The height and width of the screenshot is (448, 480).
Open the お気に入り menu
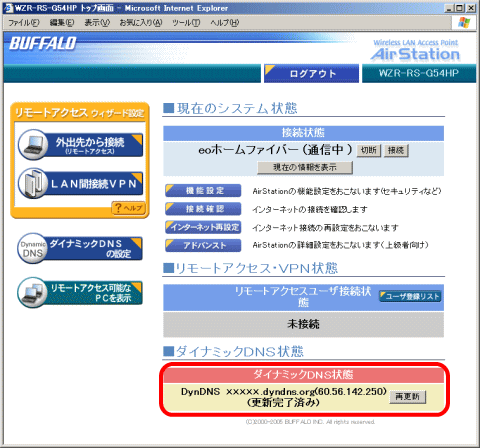tap(141, 23)
